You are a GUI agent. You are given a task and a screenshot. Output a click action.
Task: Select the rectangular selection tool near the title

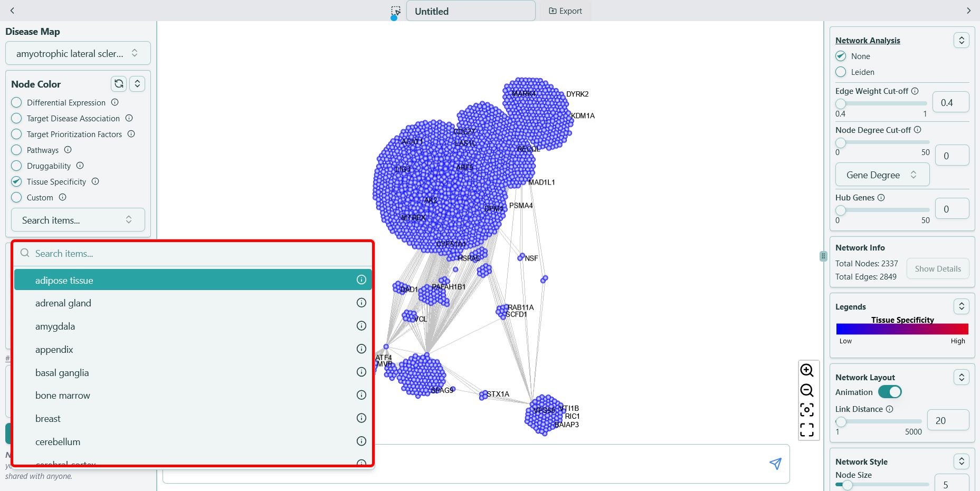(x=395, y=11)
